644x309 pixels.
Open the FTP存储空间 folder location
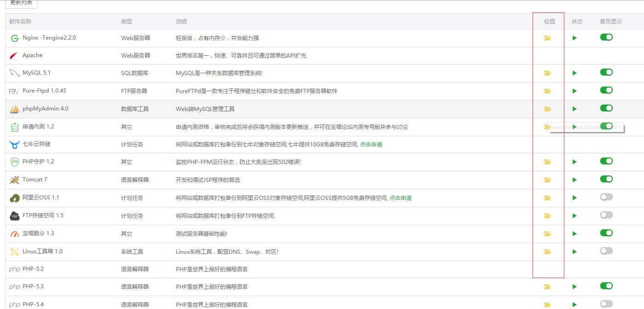point(547,216)
